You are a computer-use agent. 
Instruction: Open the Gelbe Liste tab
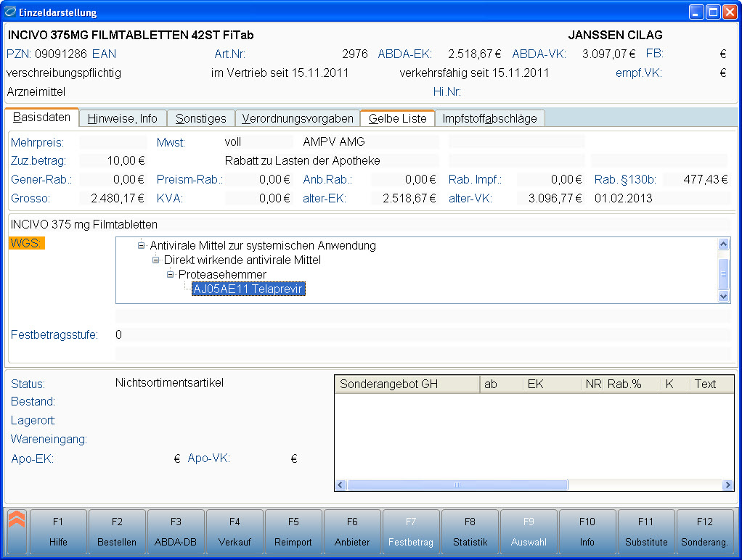click(398, 118)
